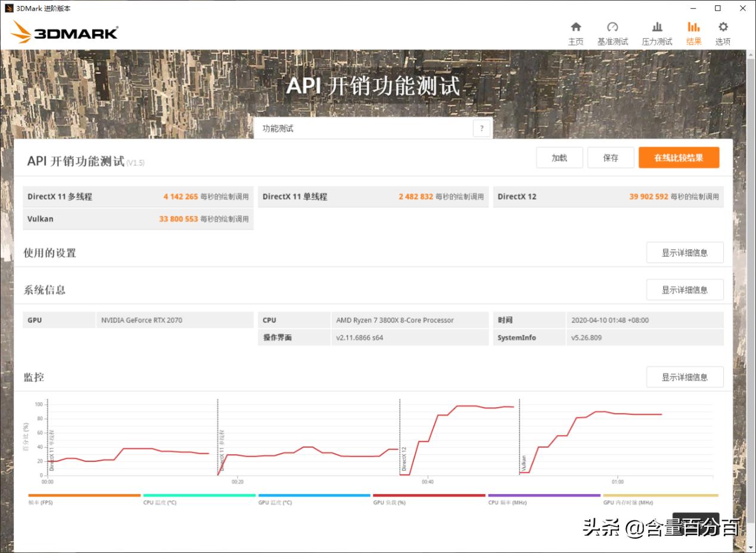Click the 3DMark logo
The width and height of the screenshot is (756, 553).
point(64,32)
